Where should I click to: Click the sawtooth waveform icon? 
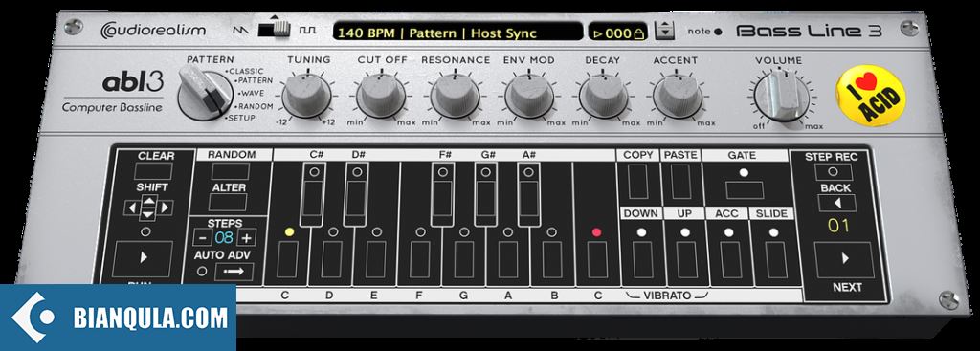[240, 30]
